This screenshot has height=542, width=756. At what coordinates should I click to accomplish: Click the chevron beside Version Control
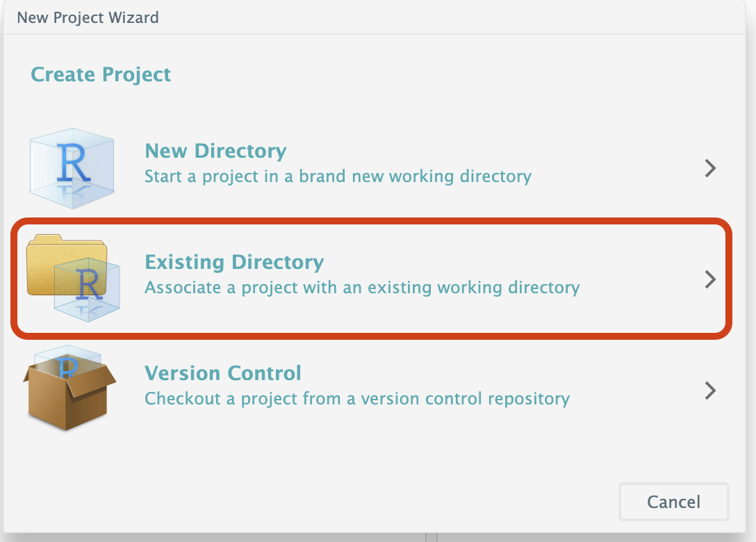coord(710,391)
